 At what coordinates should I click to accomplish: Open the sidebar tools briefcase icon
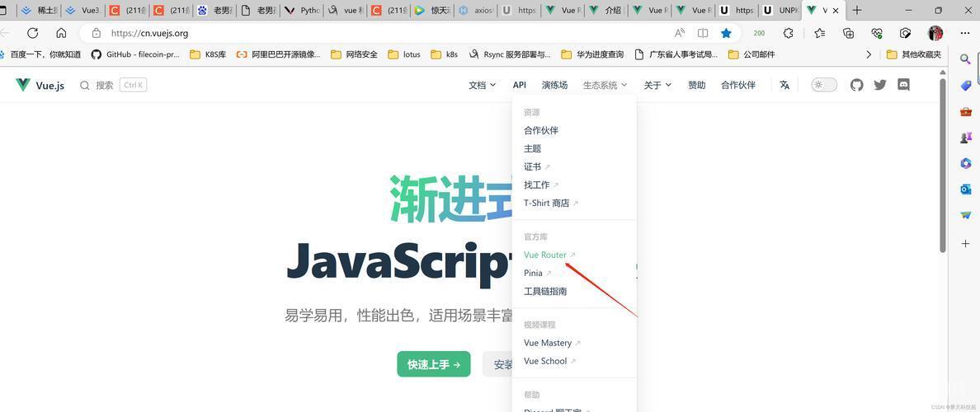pos(966,112)
